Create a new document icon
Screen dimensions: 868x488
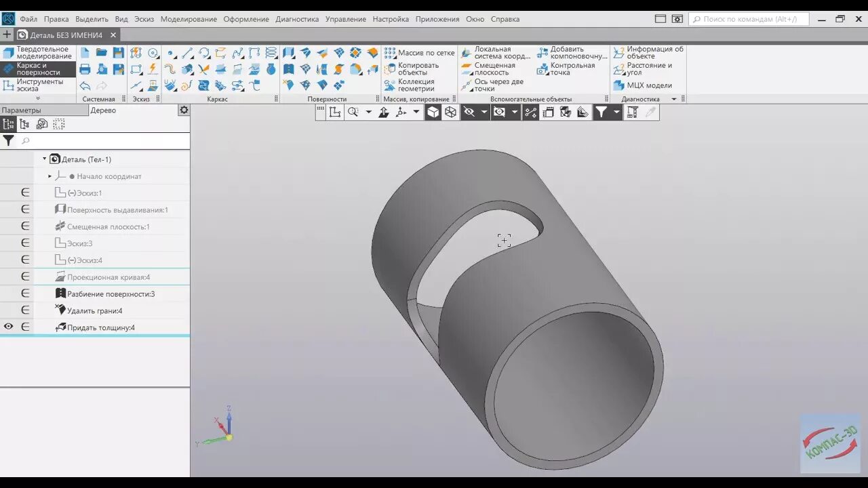click(85, 53)
